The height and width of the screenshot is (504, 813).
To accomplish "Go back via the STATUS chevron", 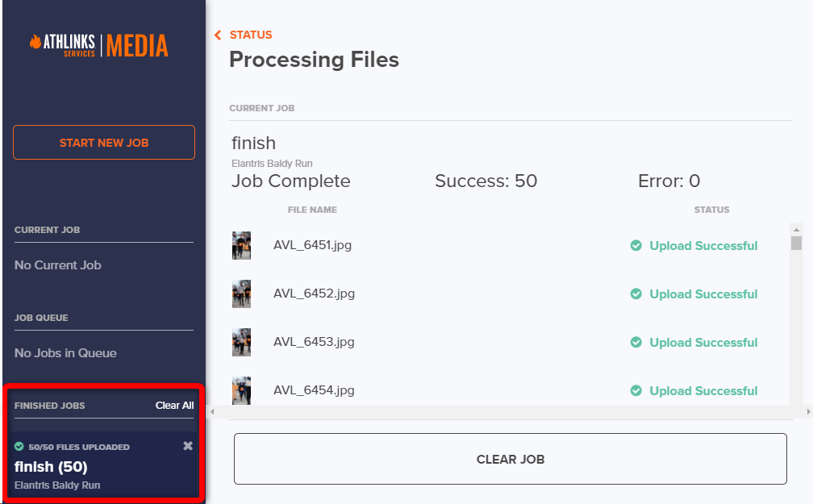I will (218, 35).
